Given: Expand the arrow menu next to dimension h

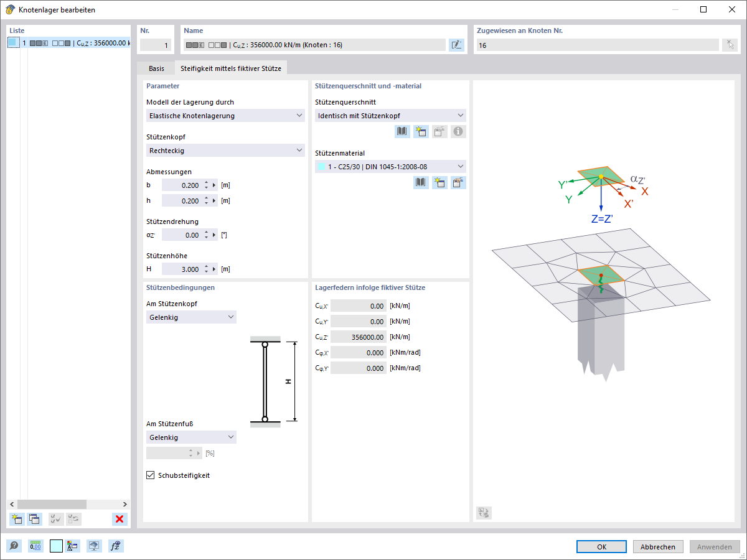Looking at the screenshot, I should 215,200.
